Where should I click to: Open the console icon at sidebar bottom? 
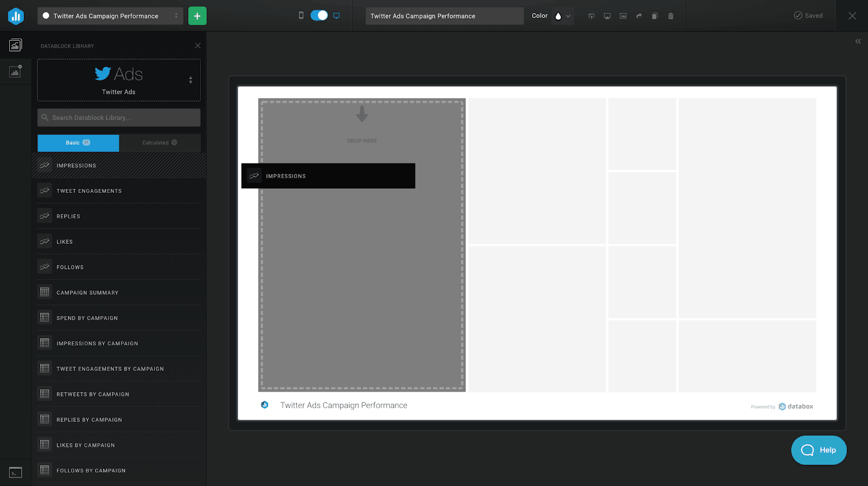click(16, 472)
